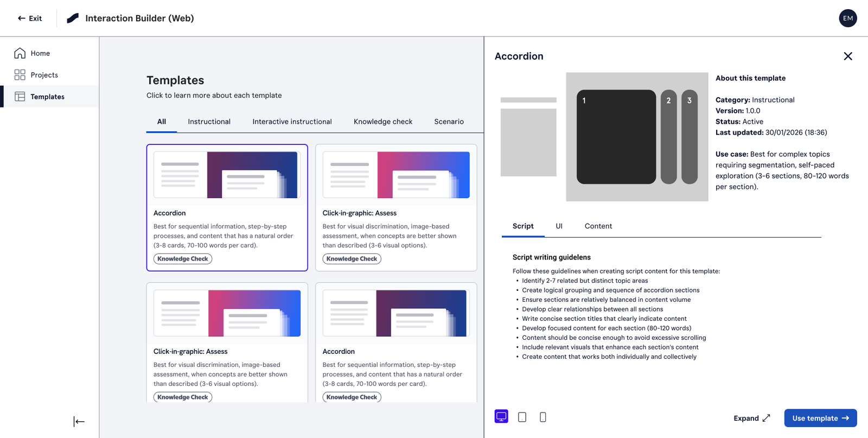Switch to the All templates tab
868x438 pixels.
[x=162, y=122]
